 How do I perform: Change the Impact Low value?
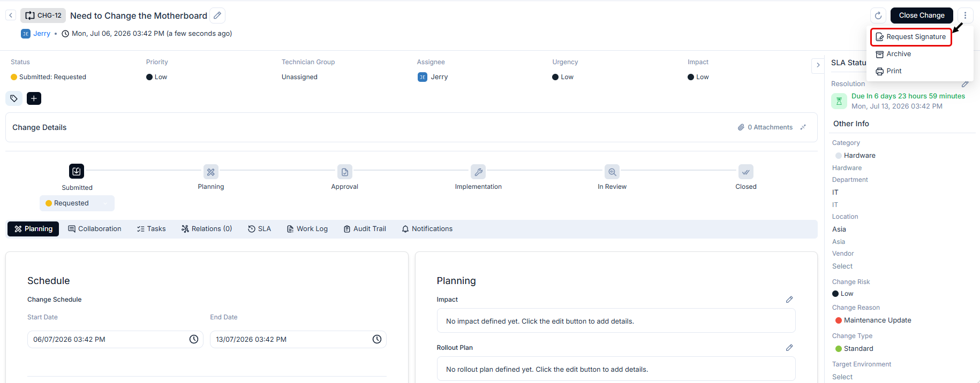tap(698, 77)
